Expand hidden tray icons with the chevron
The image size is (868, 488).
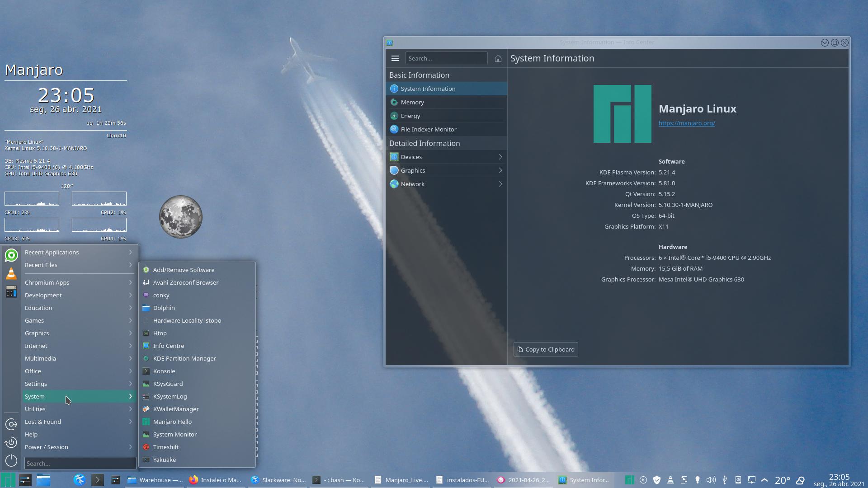point(764,480)
